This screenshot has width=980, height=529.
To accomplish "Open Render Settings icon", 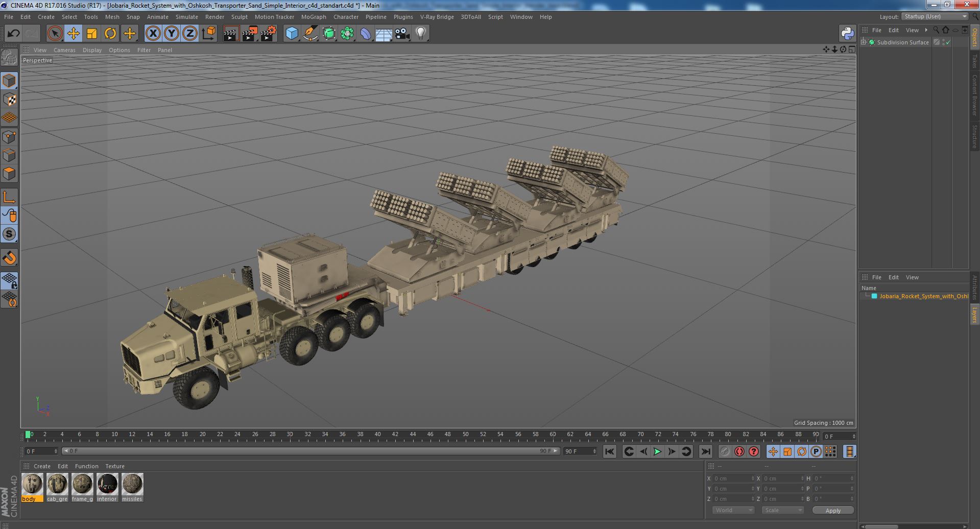I will click(269, 34).
